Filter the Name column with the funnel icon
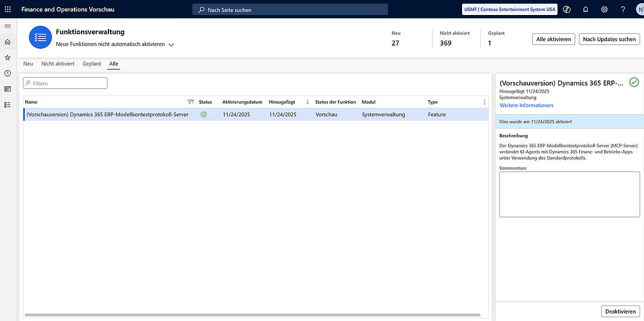Viewport: 644px width, 321px height. pos(190,101)
